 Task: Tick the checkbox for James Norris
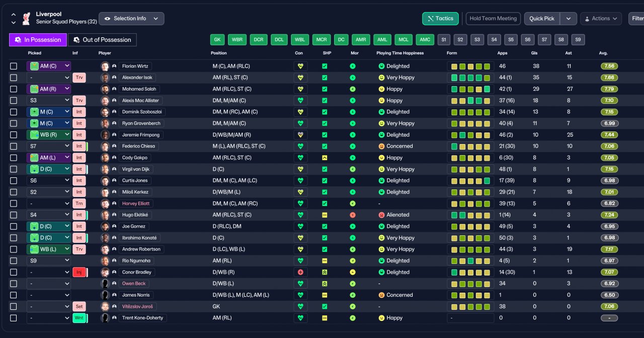tap(14, 295)
